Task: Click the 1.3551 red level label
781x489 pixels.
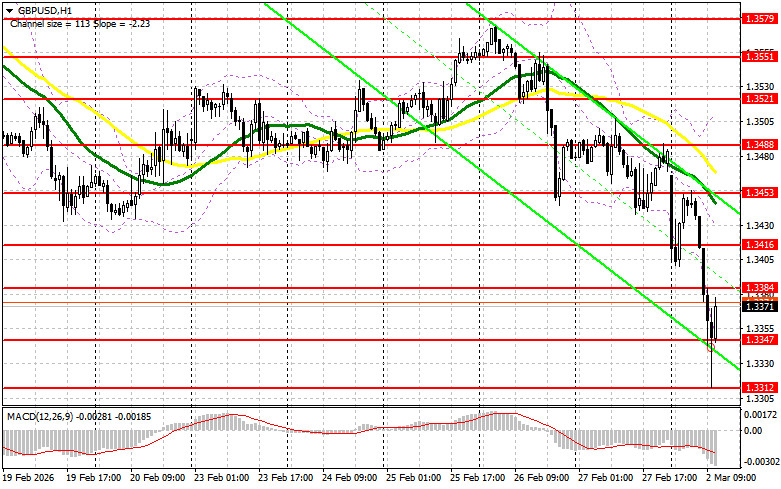Action: pos(759,57)
